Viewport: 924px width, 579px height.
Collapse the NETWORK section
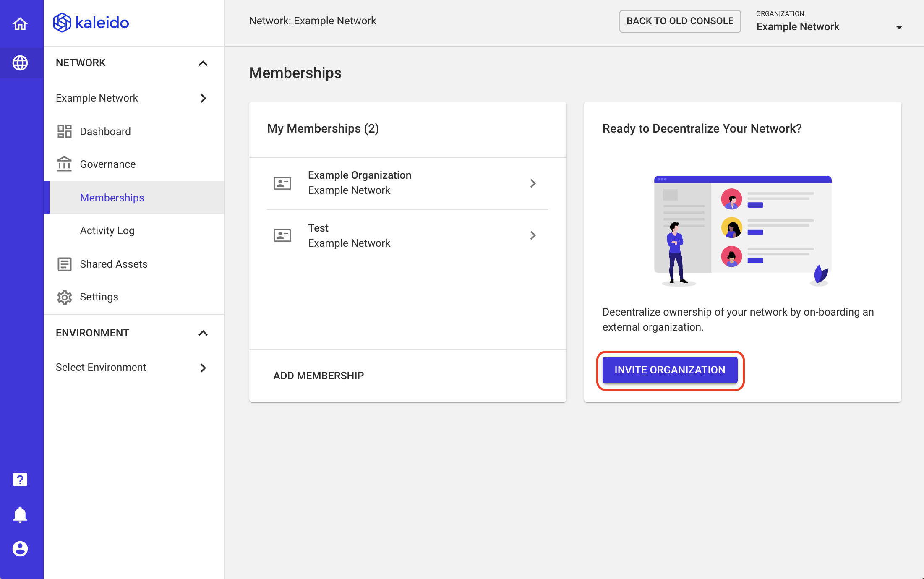pyautogui.click(x=204, y=62)
